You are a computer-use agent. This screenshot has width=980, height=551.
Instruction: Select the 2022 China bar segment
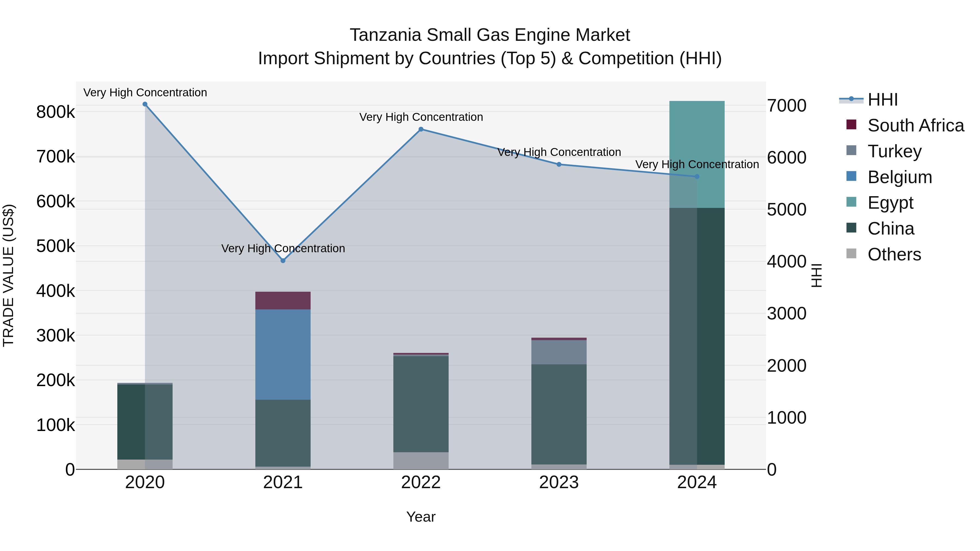(421, 404)
